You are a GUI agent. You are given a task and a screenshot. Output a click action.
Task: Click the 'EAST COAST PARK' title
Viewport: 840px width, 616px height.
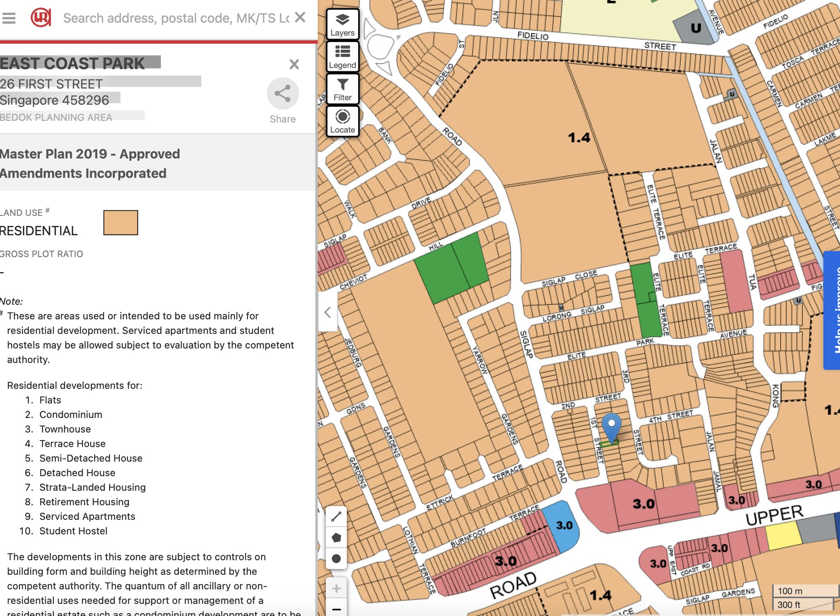coord(72,63)
